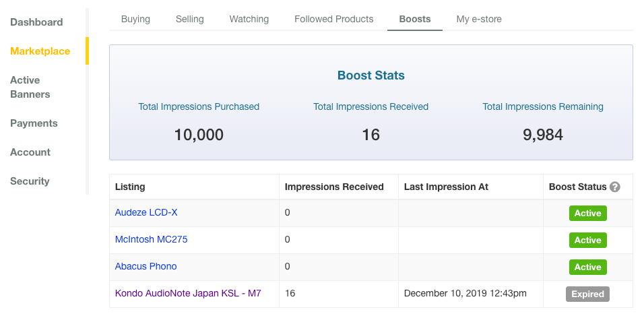Open the McIntosh MC275 listing link
This screenshot has height=316, width=644.
[x=151, y=240]
